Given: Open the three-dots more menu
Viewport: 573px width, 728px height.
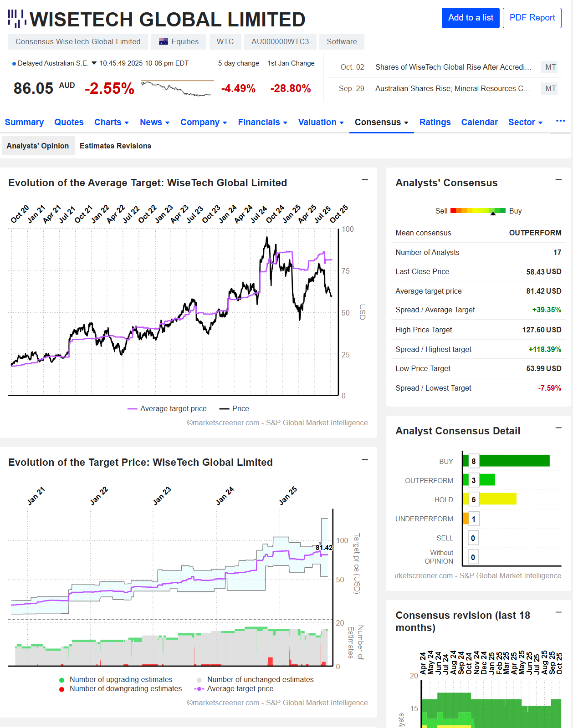Looking at the screenshot, I should [x=560, y=121].
